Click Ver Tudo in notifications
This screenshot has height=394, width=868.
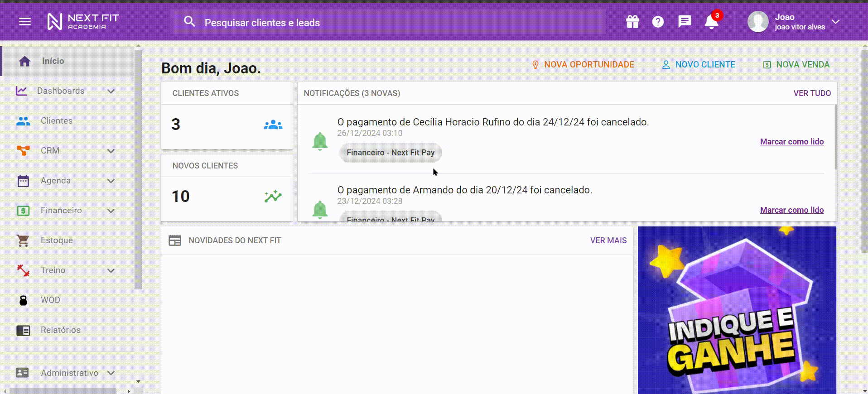pos(812,93)
